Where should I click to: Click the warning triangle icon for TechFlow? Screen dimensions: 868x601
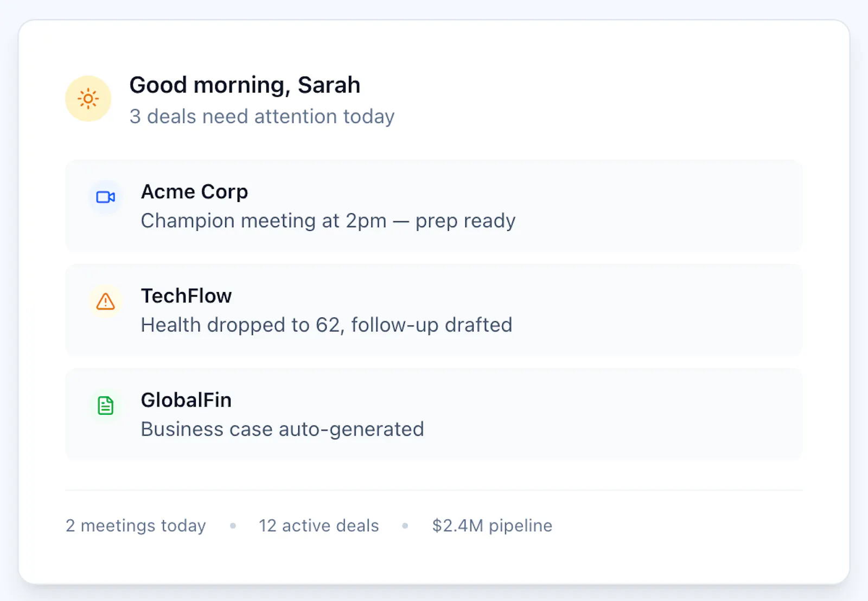pyautogui.click(x=105, y=301)
